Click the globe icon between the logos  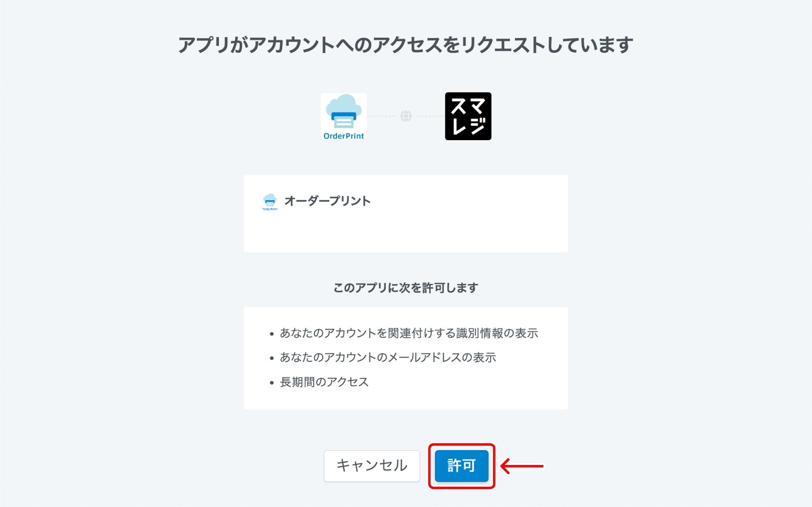[406, 116]
